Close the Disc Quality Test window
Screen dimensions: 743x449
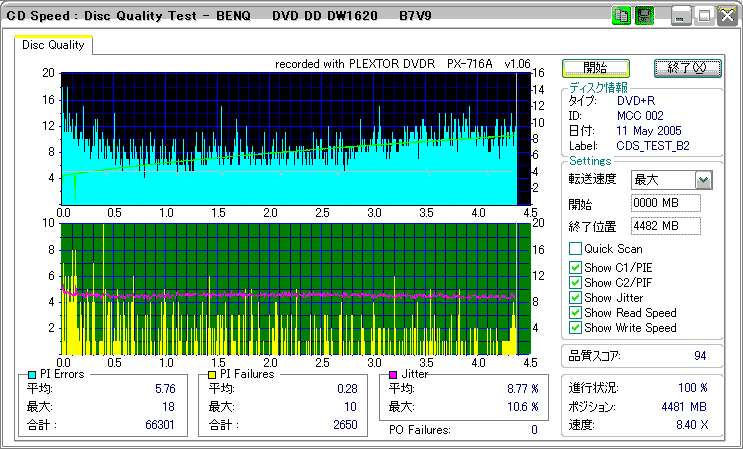click(x=726, y=15)
